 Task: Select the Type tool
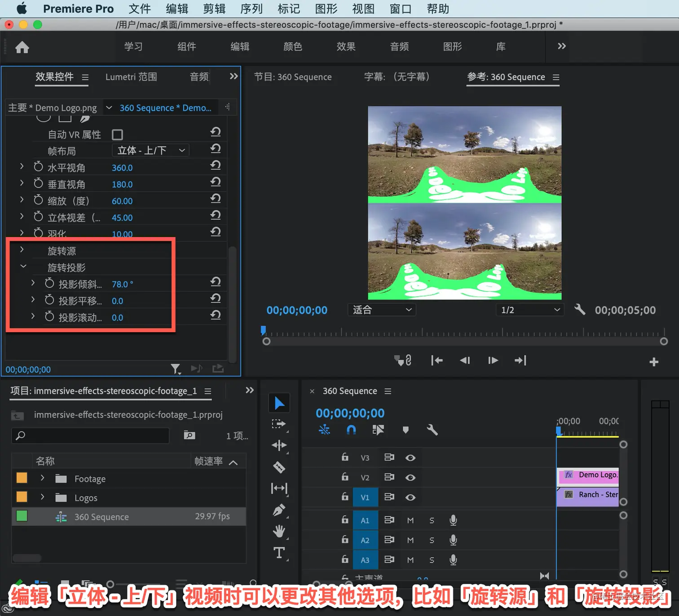(x=279, y=553)
